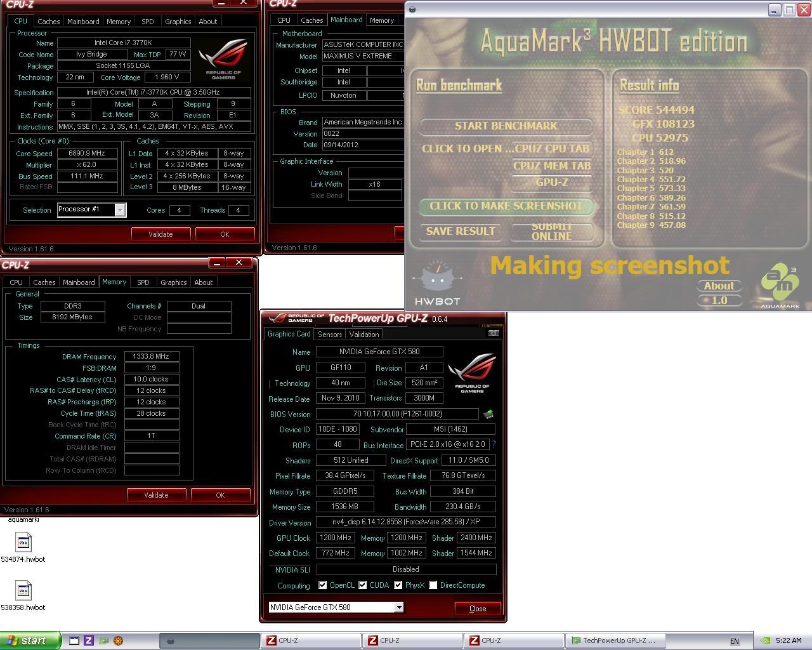Open the Validation tab in GPU-Z
812x650 pixels.
point(364,335)
